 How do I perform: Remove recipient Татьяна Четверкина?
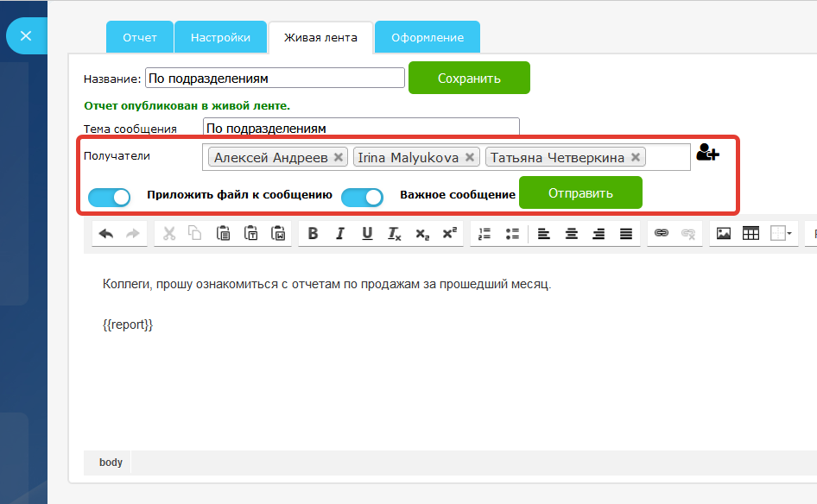tap(636, 157)
